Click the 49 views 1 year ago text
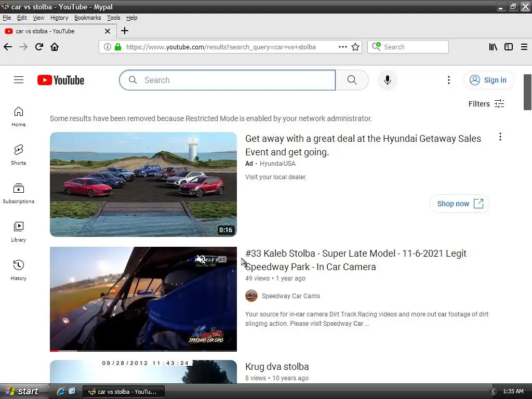Screen dimensions: 532x399 point(275,278)
